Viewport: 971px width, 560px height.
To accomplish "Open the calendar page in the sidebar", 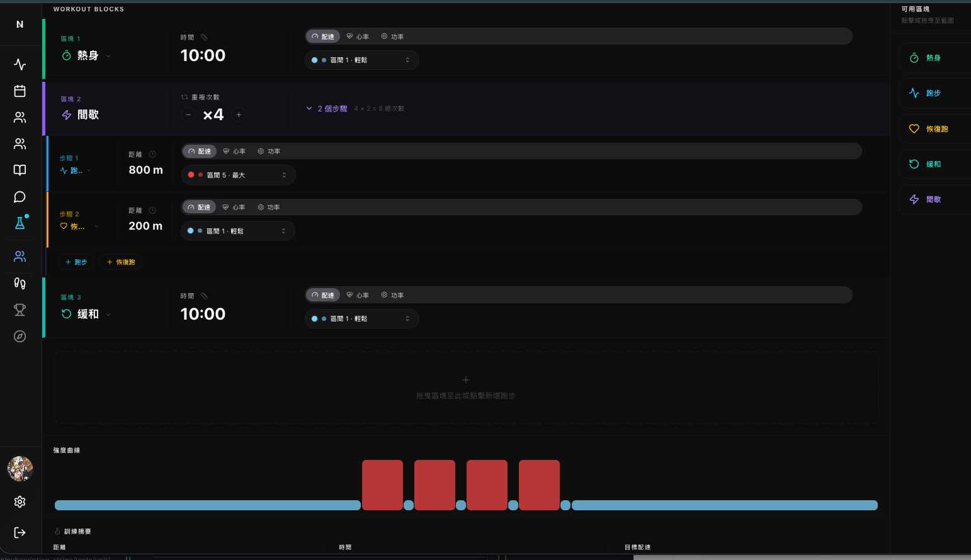I will (20, 91).
